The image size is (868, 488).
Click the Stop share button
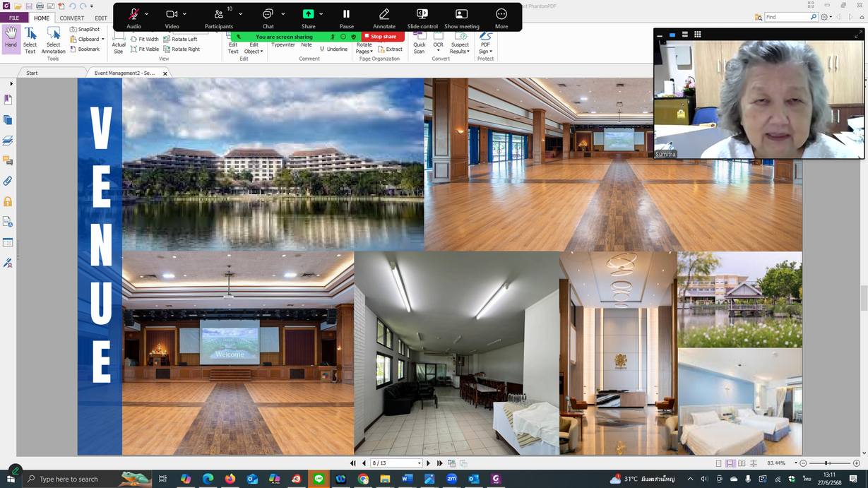tap(383, 37)
